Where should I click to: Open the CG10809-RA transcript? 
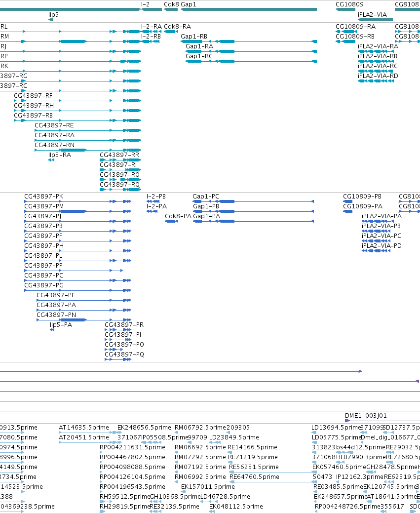coord(346,32)
